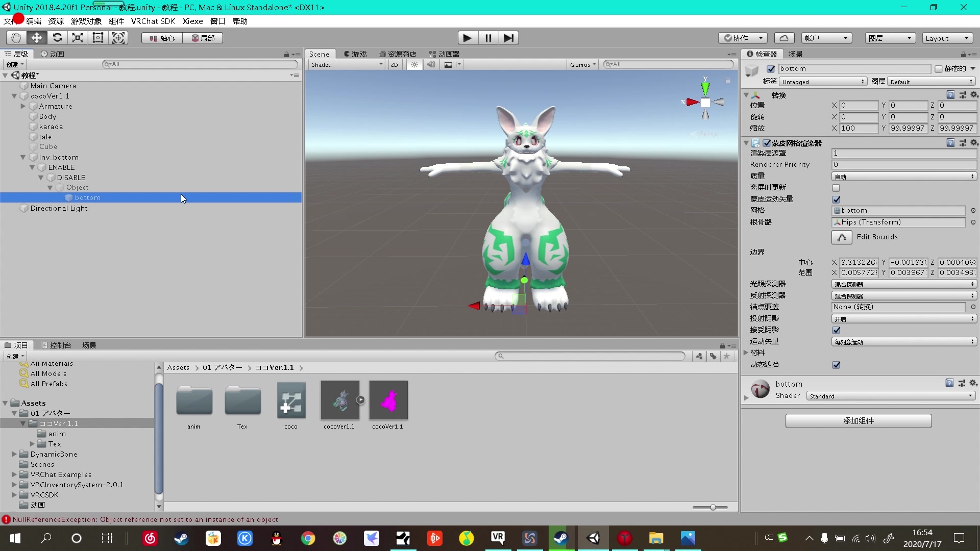Image resolution: width=980 pixels, height=551 pixels.
Task: Uncheck the bottom GameObject active checkbox
Action: [x=771, y=69]
